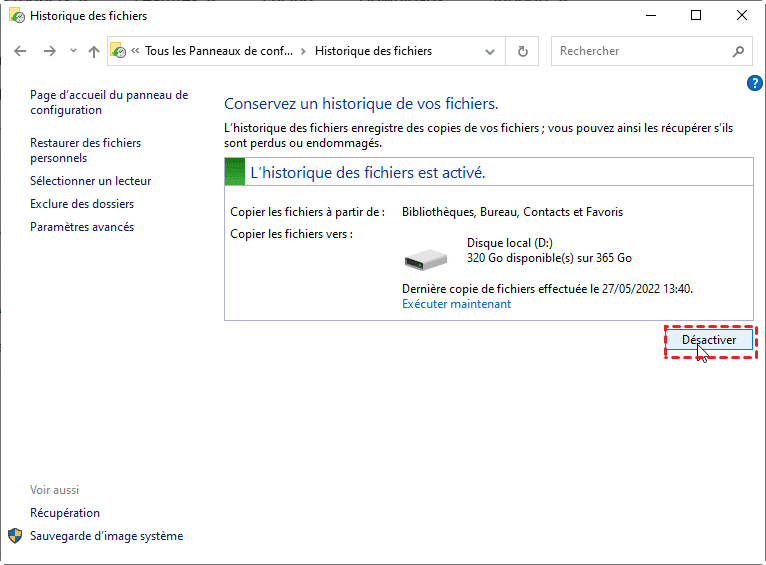This screenshot has width=766, height=565.
Task: Click the Disque local (D:) drive icon
Action: tap(426, 260)
